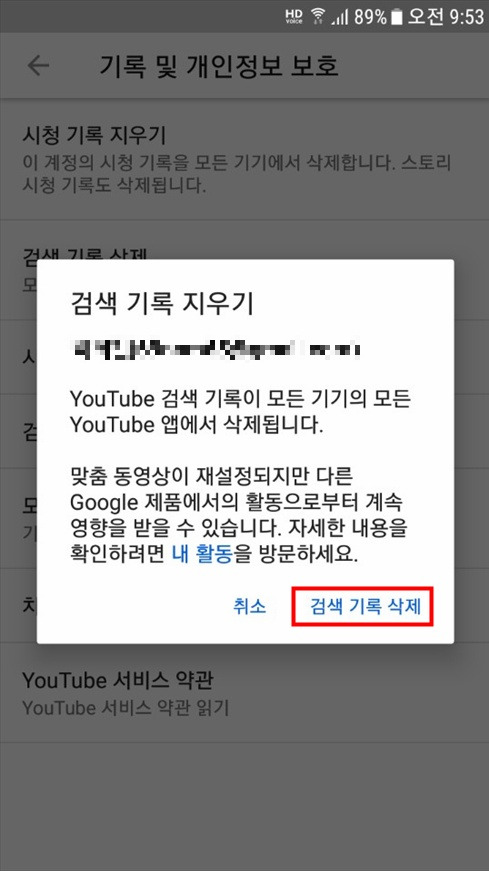Tap the YouTube 검색 기록이 모든 기기의 paragraph

(x=241, y=412)
